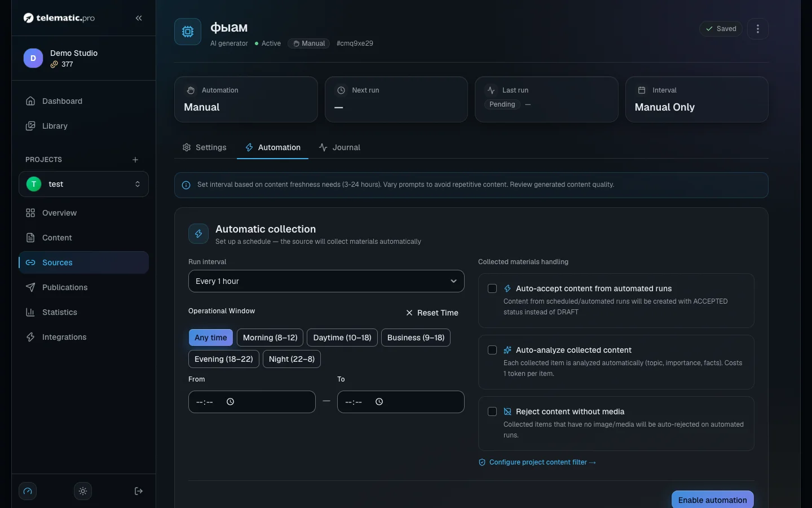Add a new project with plus icon

[x=135, y=160]
